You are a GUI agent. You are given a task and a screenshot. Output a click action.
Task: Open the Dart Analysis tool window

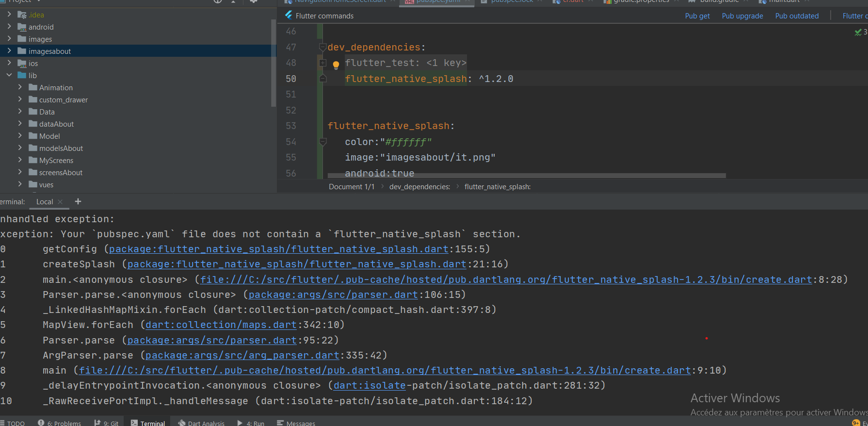click(x=201, y=423)
